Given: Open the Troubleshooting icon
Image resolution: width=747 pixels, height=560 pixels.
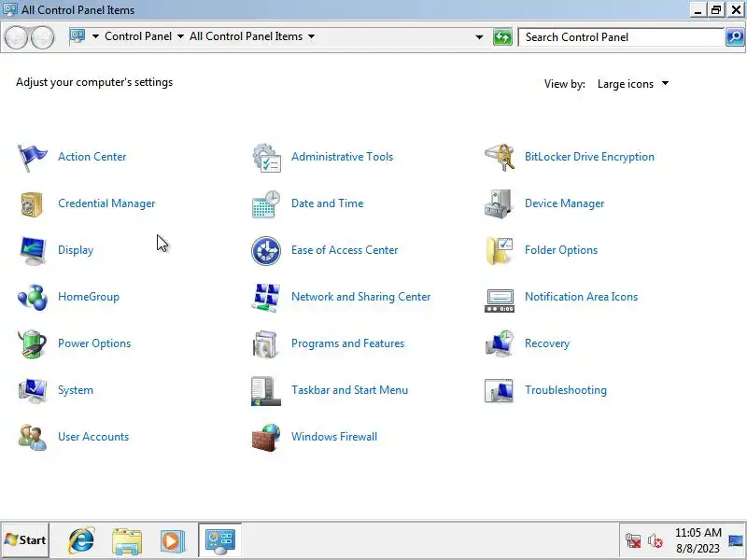Looking at the screenshot, I should pos(499,390).
